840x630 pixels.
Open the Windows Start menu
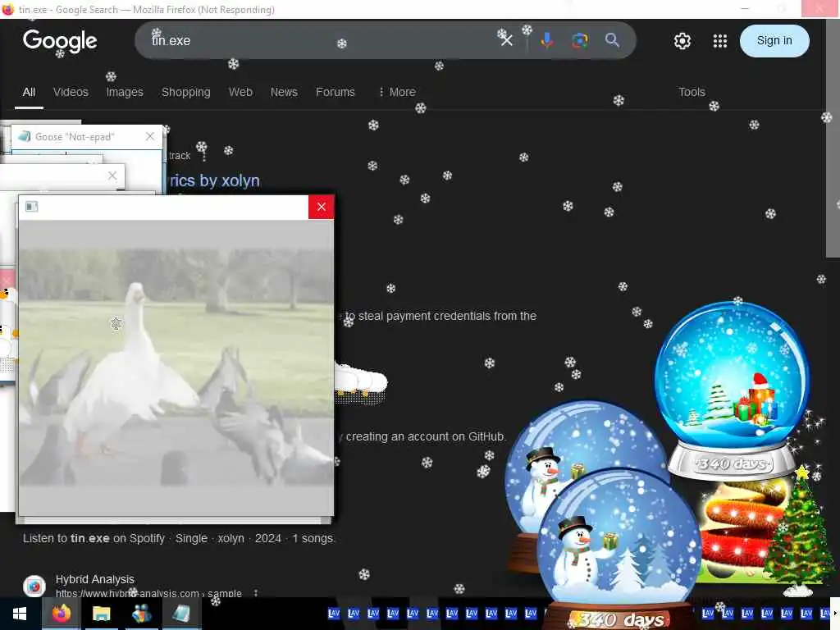(20, 614)
